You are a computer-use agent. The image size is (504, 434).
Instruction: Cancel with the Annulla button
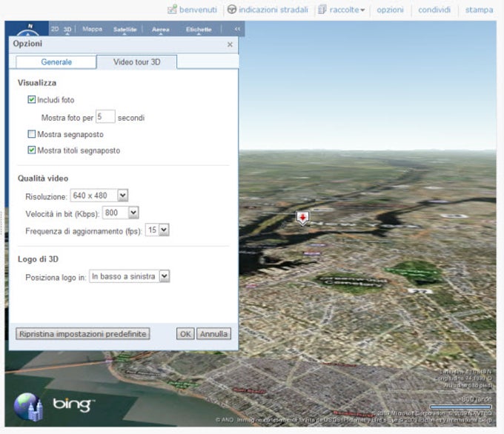coord(213,334)
